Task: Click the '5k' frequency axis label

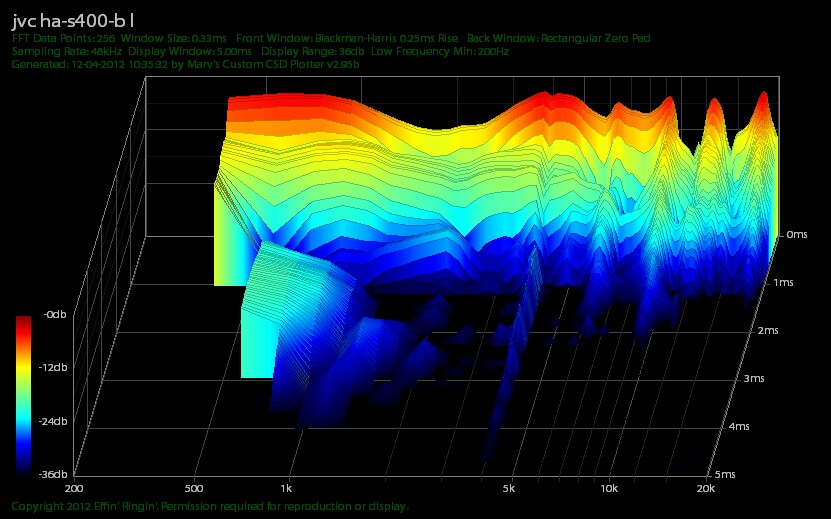Action: pyautogui.click(x=509, y=488)
